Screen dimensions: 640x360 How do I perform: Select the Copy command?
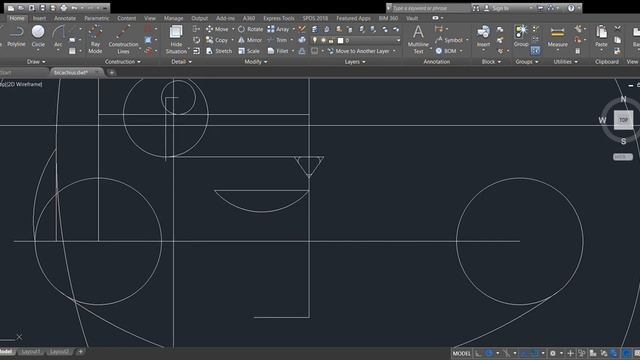coord(217,40)
